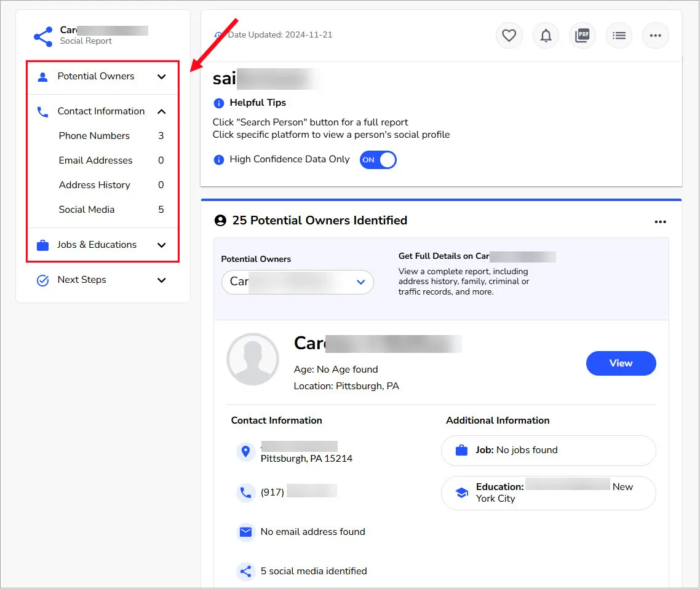The width and height of the screenshot is (700, 589).
Task: Click the list view icon
Action: [619, 36]
